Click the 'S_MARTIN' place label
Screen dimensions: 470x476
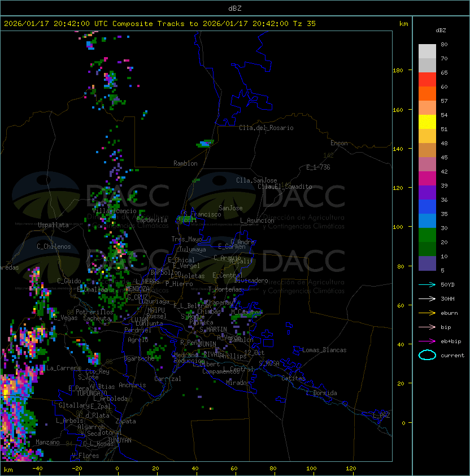click(x=213, y=330)
